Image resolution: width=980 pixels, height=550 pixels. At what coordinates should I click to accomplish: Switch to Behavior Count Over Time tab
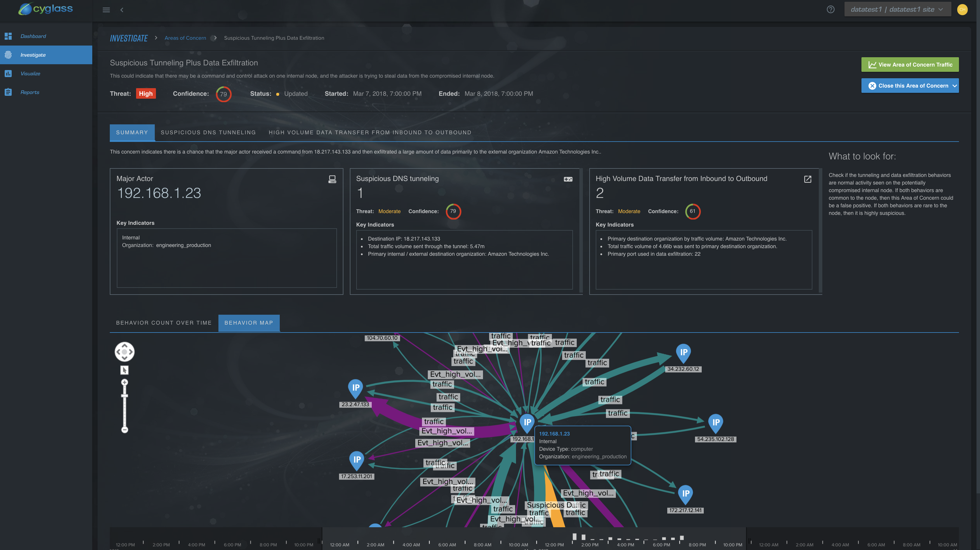(164, 323)
